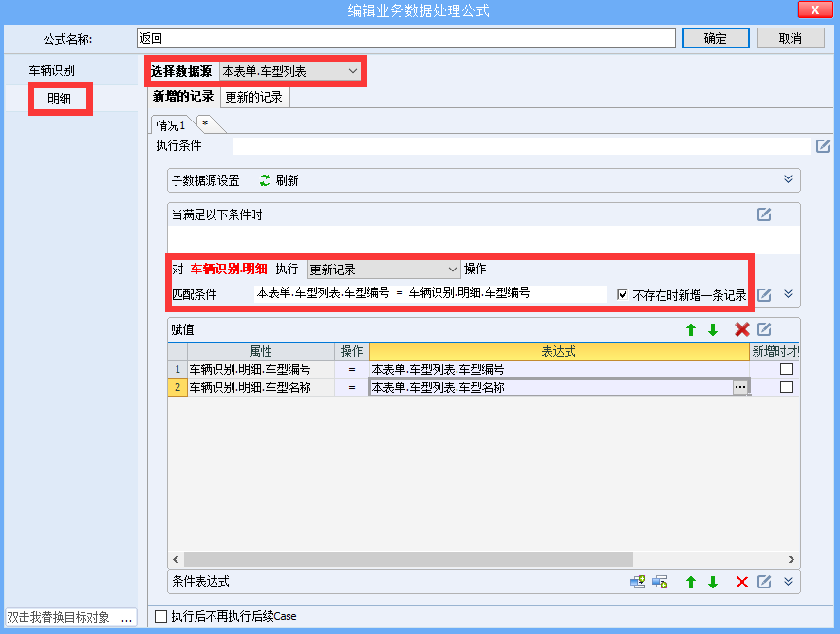Move assignment row down in 赋值 panel
Image resolution: width=840 pixels, height=634 pixels.
click(x=713, y=330)
